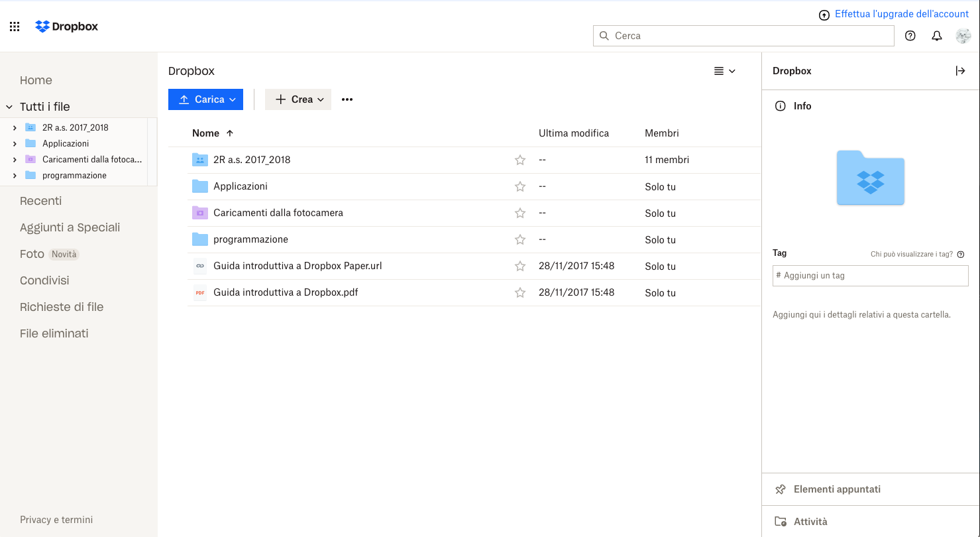The image size is (980, 537).
Task: Click the Aggiungi un tag field
Action: 871,276
